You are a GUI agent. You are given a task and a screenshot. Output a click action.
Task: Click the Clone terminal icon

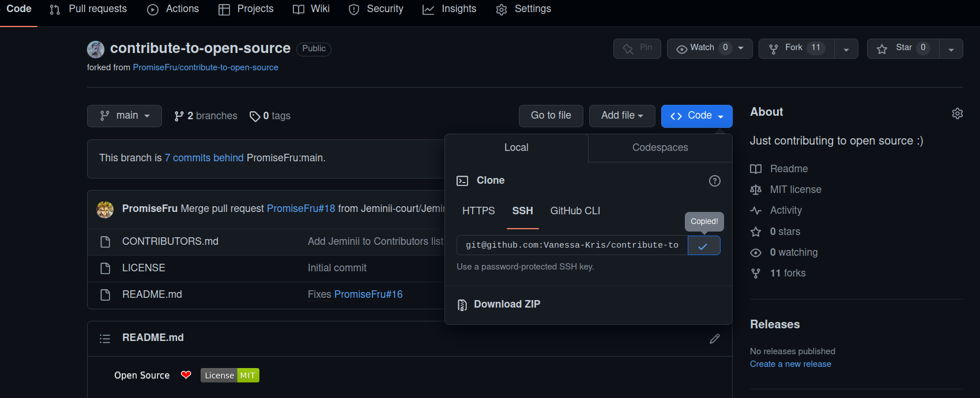click(x=462, y=181)
